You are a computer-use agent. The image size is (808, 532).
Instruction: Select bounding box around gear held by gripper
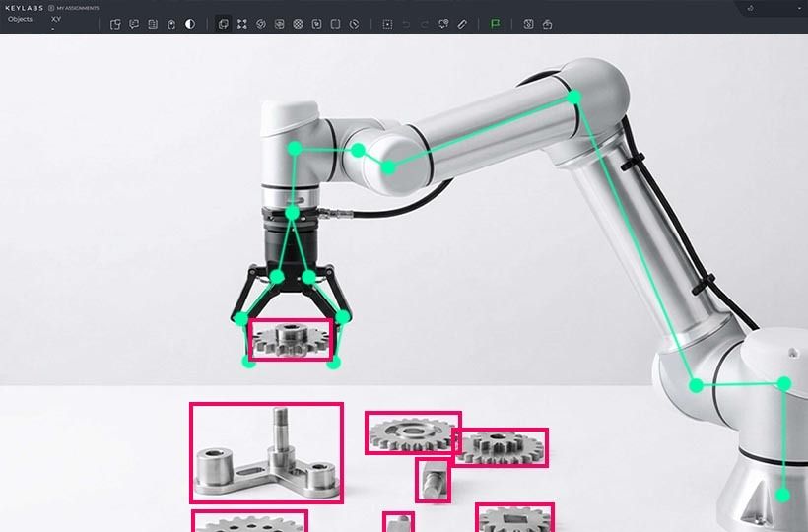tap(291, 339)
